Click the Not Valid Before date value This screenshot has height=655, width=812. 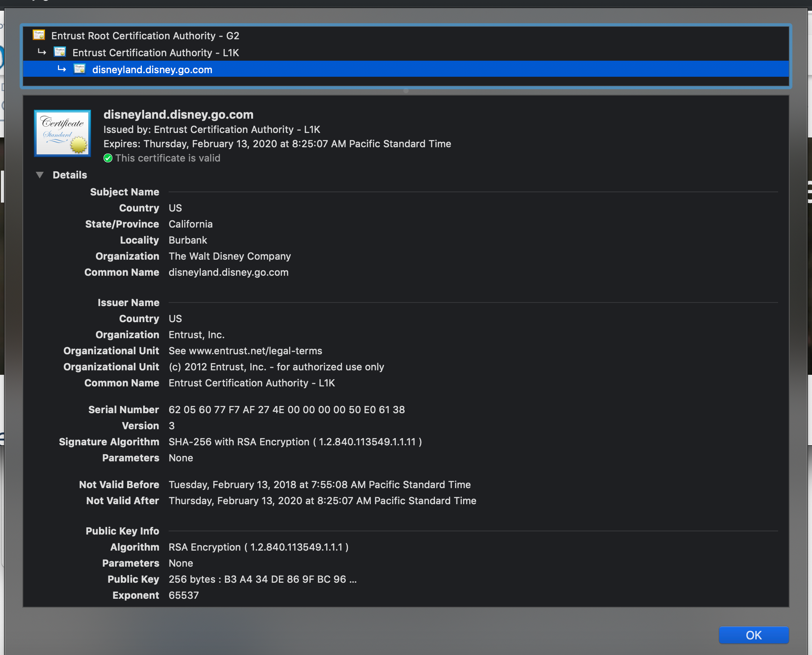coord(319,485)
